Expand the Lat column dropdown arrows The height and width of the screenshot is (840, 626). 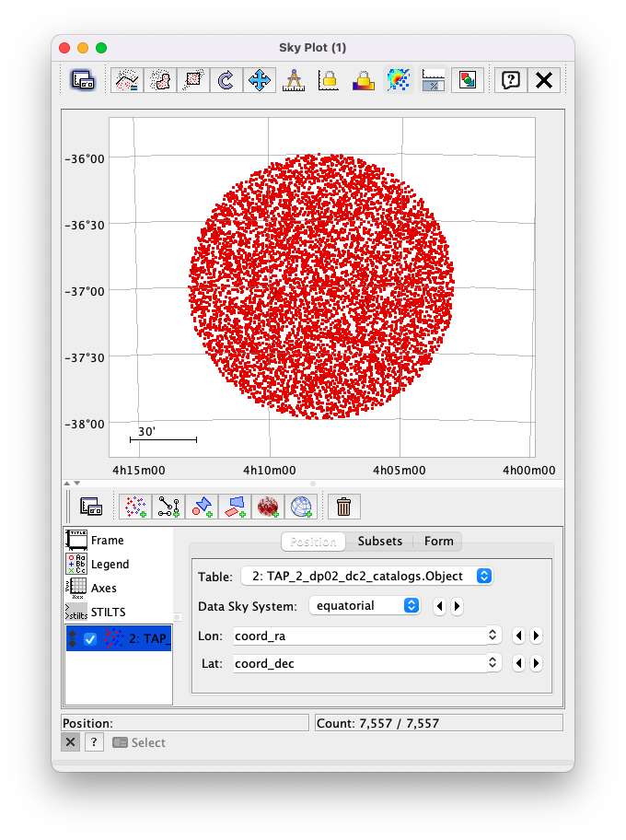(493, 662)
